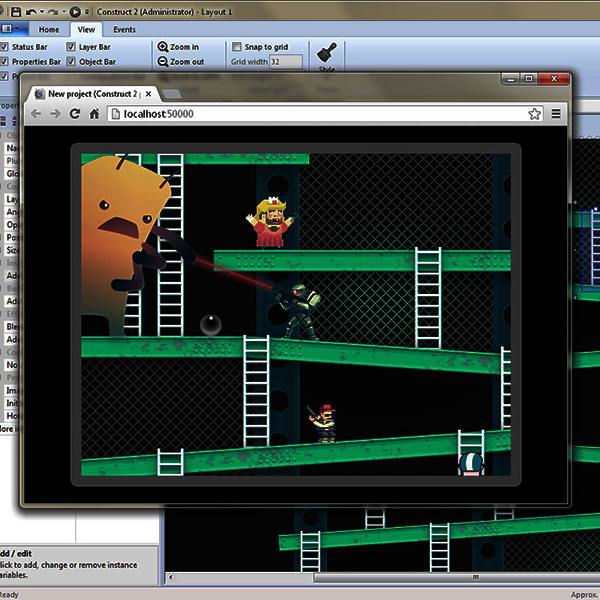Bookmark the page with star icon
The height and width of the screenshot is (600, 600).
tap(535, 114)
